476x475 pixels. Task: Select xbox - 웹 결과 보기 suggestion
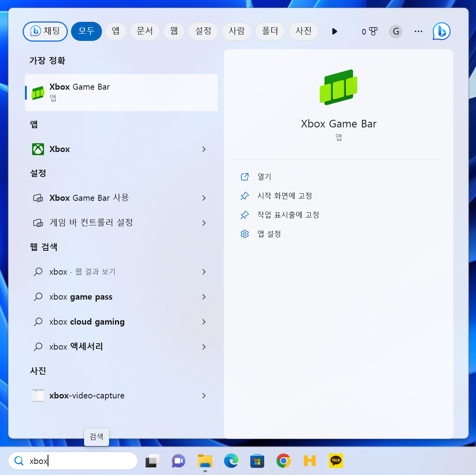click(x=83, y=272)
